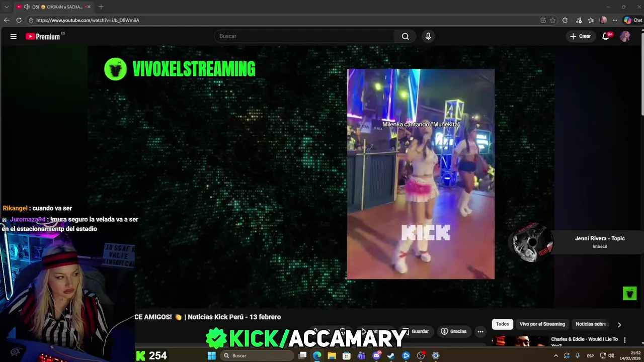Click the Gracias thanks button

[453, 331]
